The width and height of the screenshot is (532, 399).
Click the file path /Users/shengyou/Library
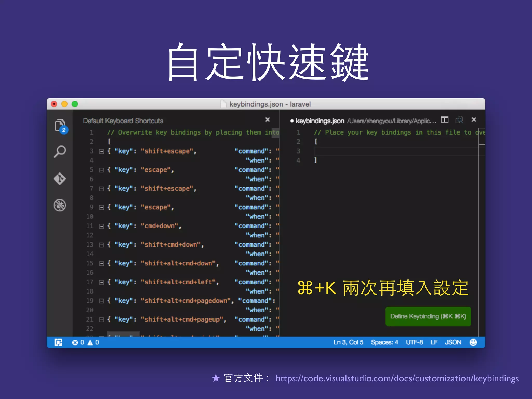point(392,121)
